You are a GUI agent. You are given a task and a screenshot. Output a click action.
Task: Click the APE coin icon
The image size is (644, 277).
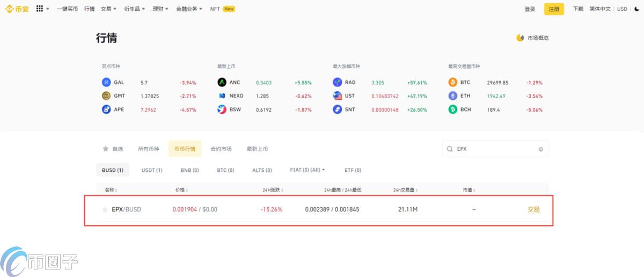tap(106, 110)
